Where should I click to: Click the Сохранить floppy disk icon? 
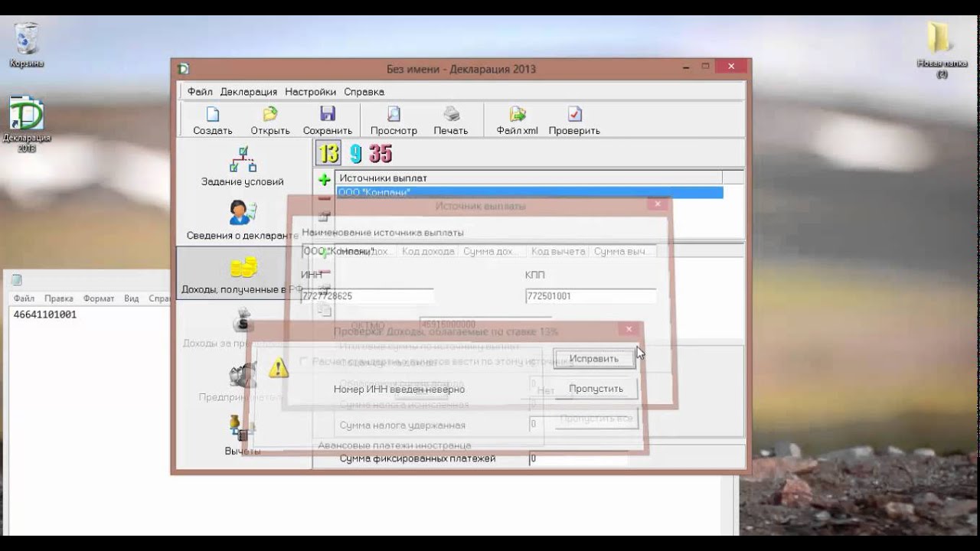328,114
